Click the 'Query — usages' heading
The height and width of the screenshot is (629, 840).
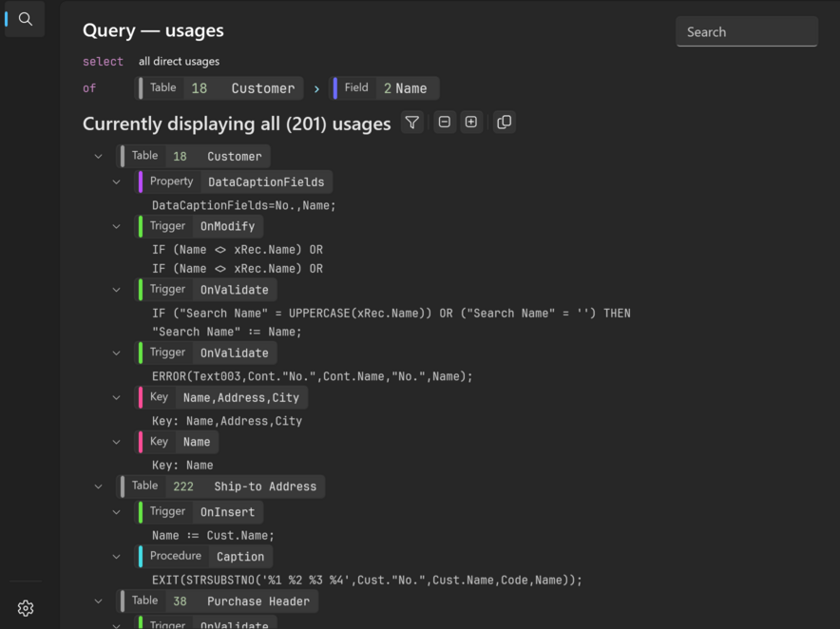[153, 30]
